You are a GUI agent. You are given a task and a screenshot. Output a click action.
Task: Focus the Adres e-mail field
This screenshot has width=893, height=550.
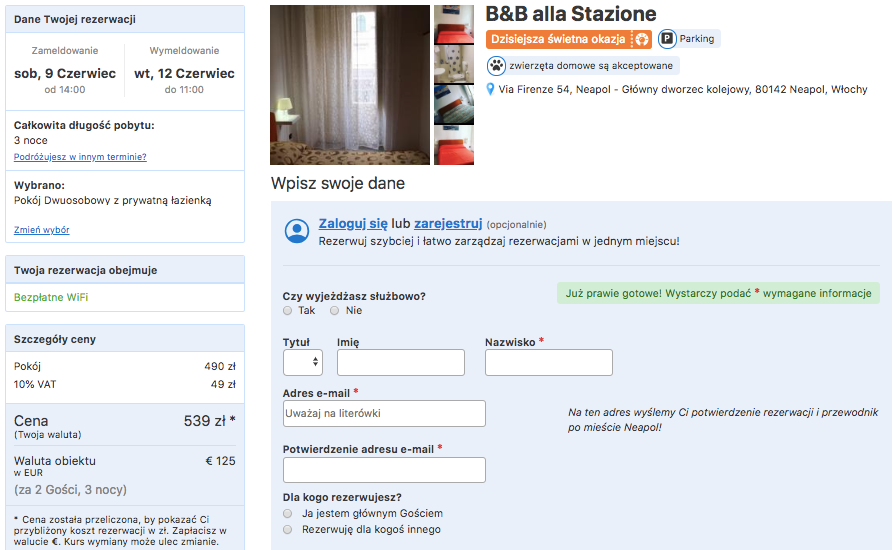pos(384,413)
